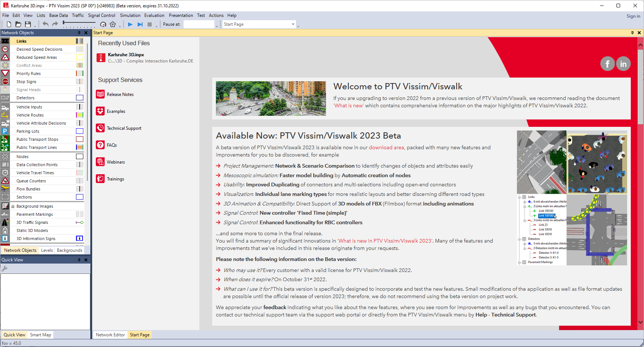The height and width of the screenshot is (347, 644).
Task: Switch to the Network Editor tab
Action: tap(110, 335)
